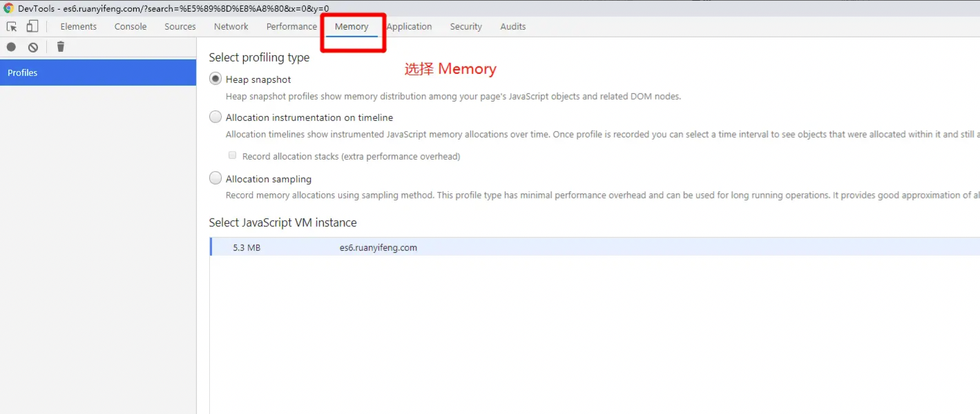Select the Memory tab
The height and width of the screenshot is (414, 980).
pos(352,26)
